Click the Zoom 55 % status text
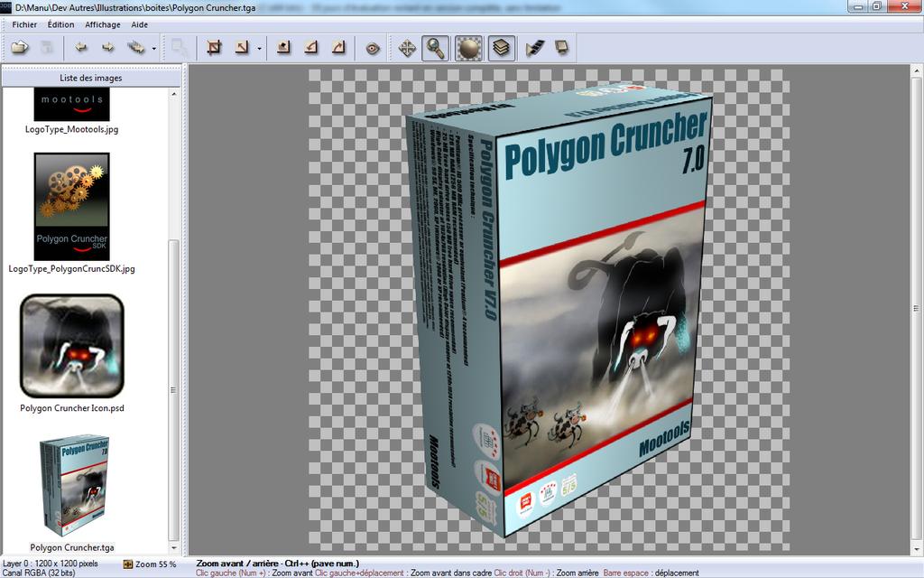The width and height of the screenshot is (924, 578). click(155, 564)
